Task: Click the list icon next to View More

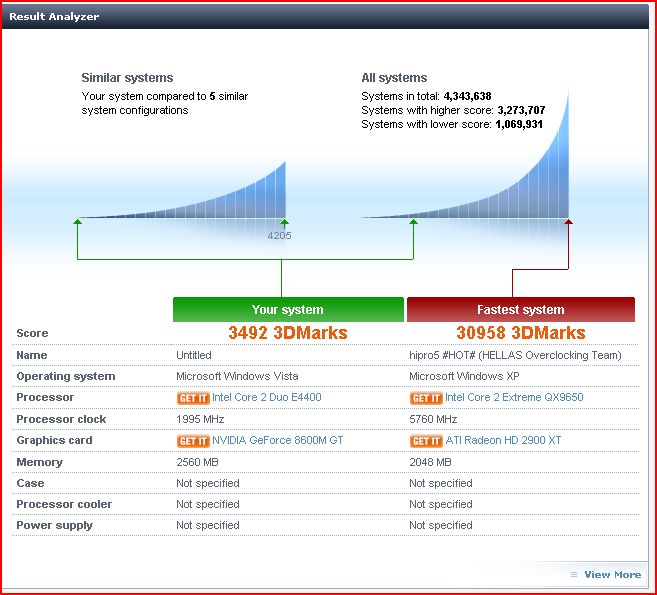Action: point(574,574)
